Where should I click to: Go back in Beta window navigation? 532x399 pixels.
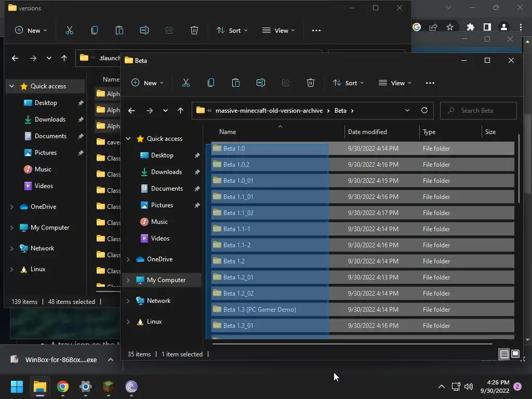(131, 111)
